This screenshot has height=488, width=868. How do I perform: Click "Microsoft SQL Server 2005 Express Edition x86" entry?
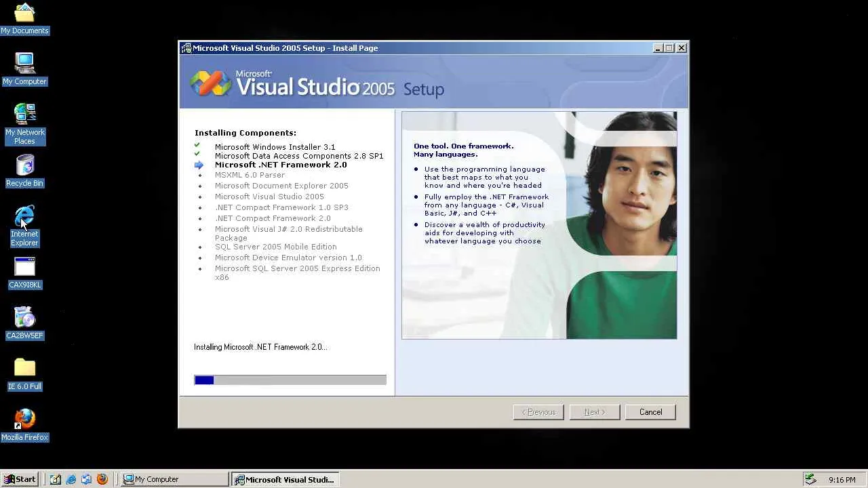pos(298,272)
